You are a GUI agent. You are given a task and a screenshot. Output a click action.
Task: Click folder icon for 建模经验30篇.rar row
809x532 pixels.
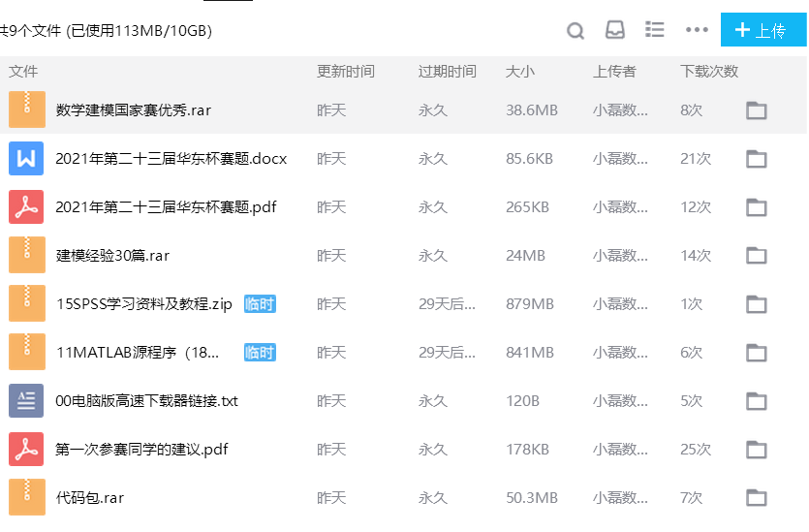pyautogui.click(x=757, y=256)
